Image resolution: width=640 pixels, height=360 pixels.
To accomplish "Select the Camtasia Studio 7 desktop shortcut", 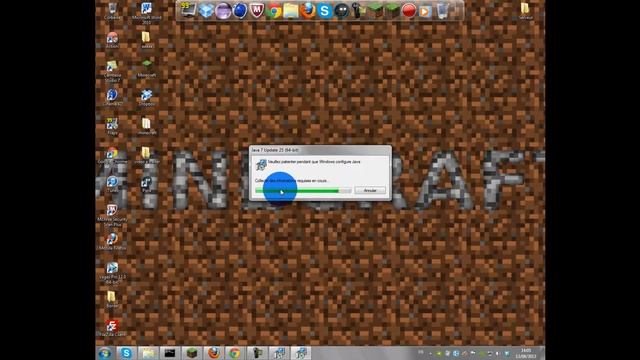I will 112,71.
